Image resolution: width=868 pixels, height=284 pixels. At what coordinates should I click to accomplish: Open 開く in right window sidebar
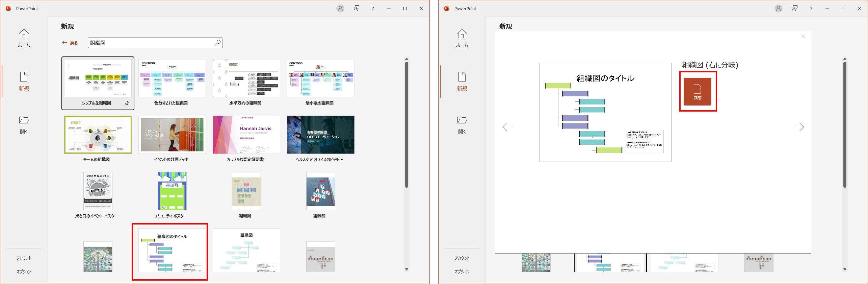[x=462, y=125]
